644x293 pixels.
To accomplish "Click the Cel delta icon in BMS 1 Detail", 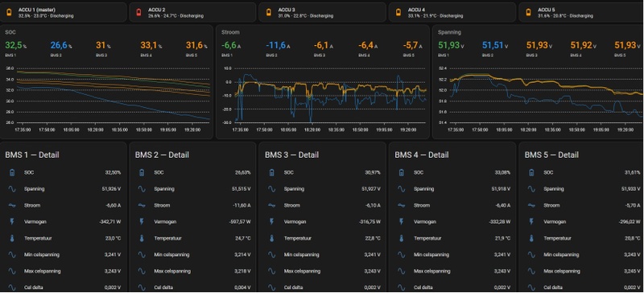I will point(12,287).
